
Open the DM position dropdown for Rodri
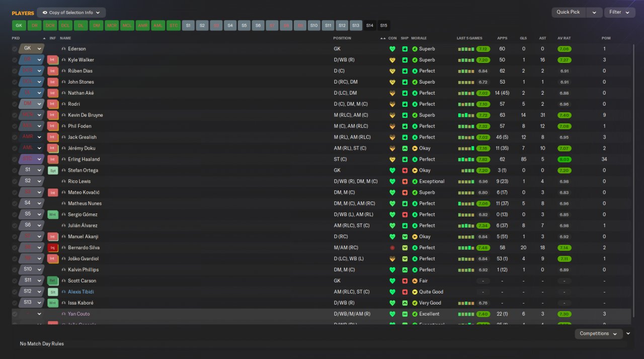(x=32, y=104)
